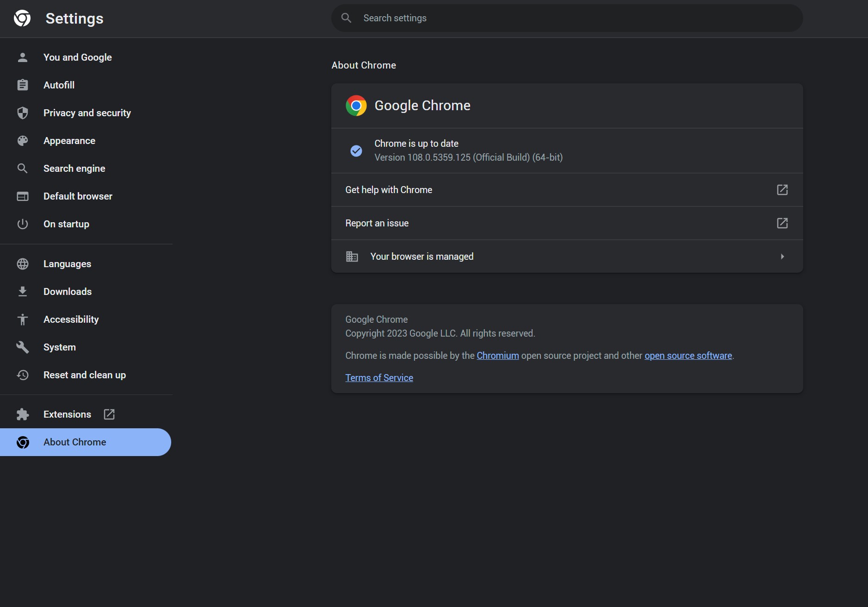Go to Languages settings

(x=86, y=264)
